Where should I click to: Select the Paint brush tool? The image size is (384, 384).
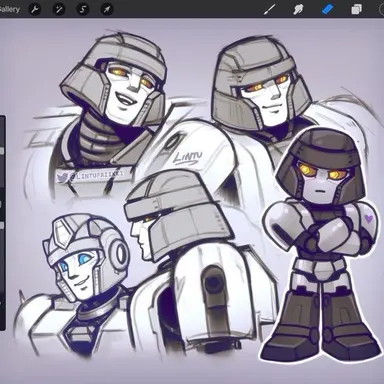pos(269,9)
